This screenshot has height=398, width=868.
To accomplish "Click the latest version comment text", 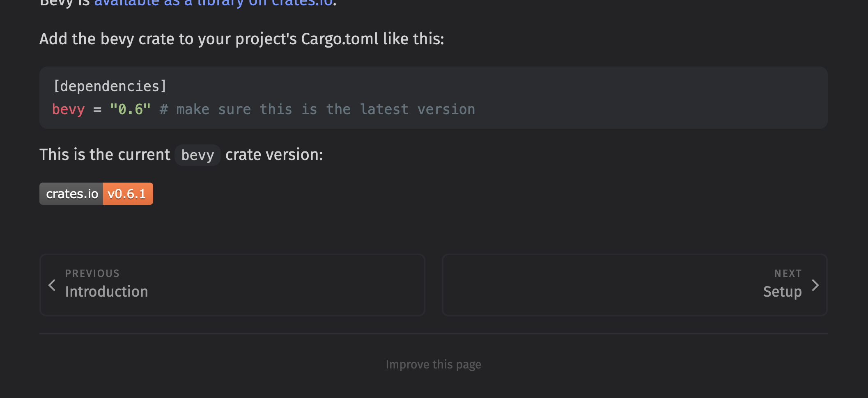I will coord(317,110).
